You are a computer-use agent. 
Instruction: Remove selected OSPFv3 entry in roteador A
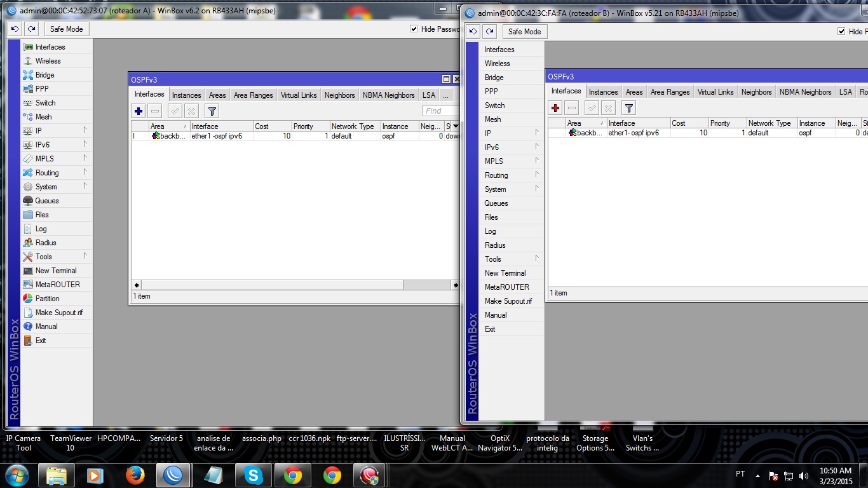[x=155, y=111]
